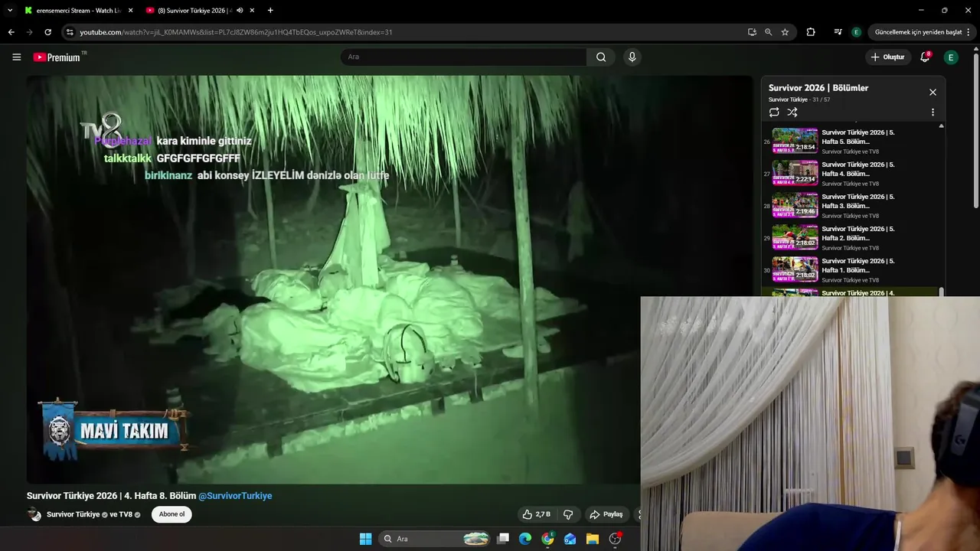The height and width of the screenshot is (551, 980).
Task: Play the 5. Hafta 1. Bölüm thumbnail
Action: coord(795,269)
